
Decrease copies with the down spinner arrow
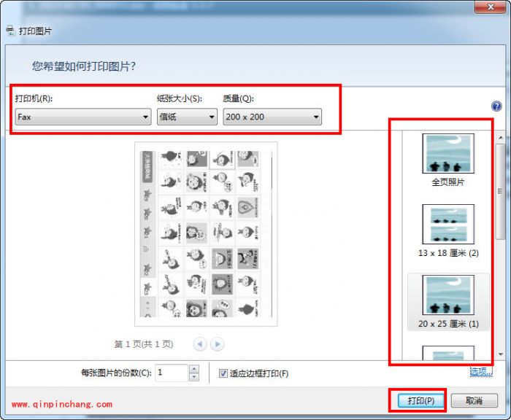194,377
